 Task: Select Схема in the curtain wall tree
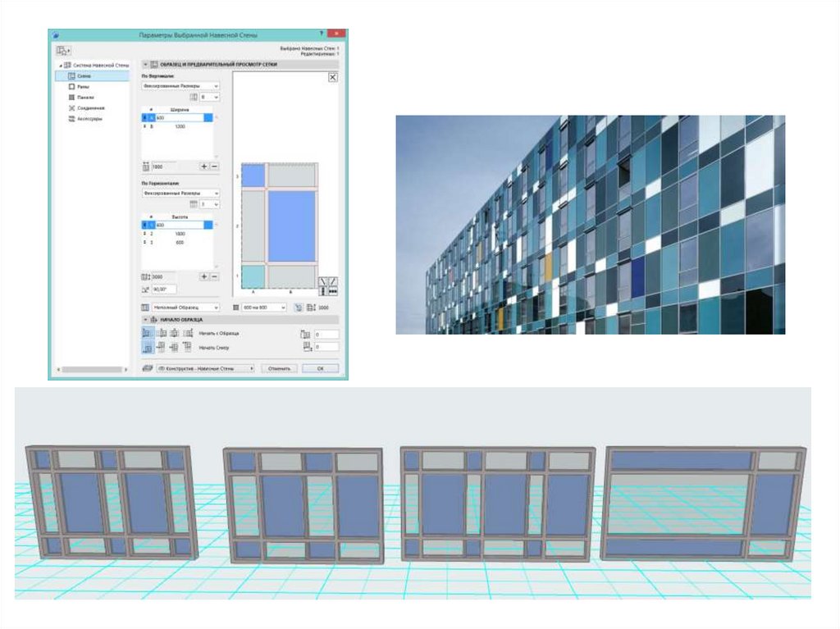(x=84, y=75)
